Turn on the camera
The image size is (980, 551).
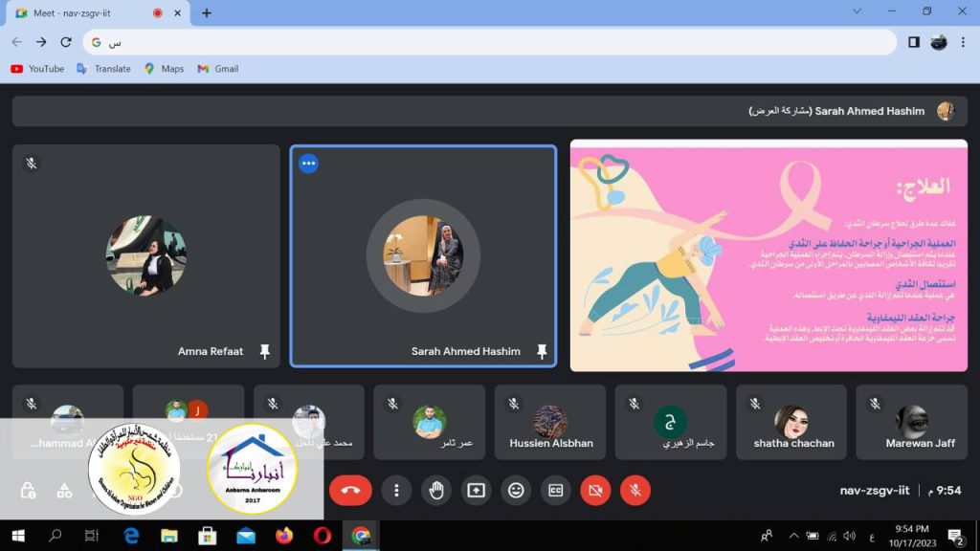click(x=595, y=491)
